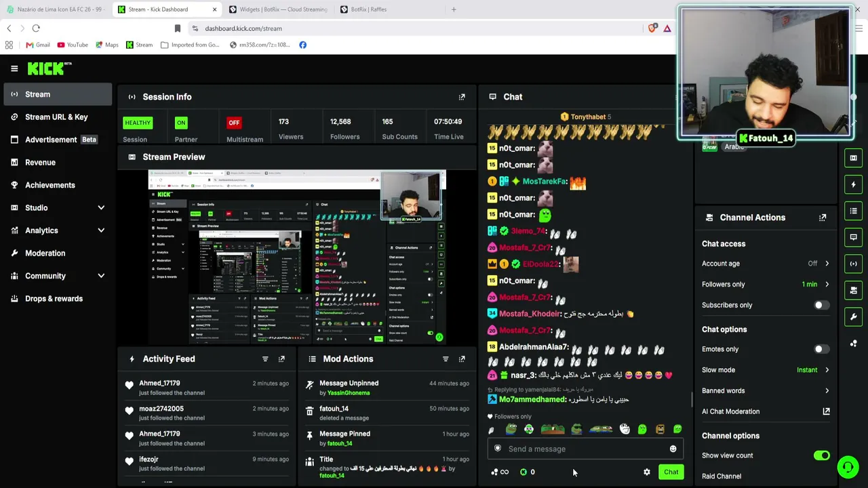Screen dimensions: 868x488
Task: Switch to Widgets BotRix browser tab
Action: pyautogui.click(x=278, y=9)
